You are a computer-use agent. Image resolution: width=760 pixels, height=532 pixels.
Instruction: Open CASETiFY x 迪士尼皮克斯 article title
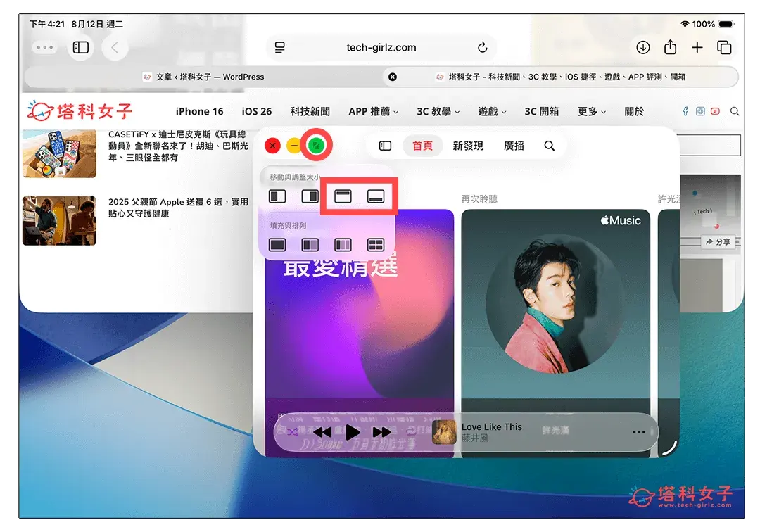(x=178, y=146)
